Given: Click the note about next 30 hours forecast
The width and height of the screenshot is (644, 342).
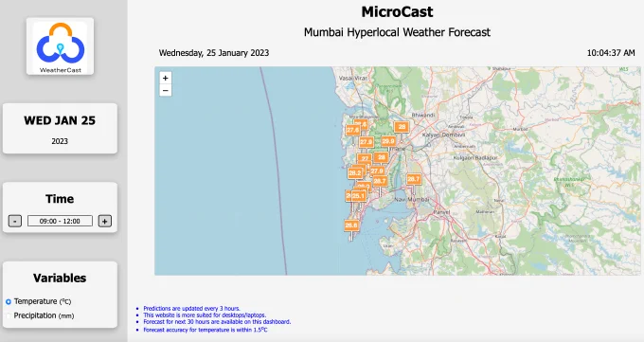Looking at the screenshot, I should pos(217,322).
